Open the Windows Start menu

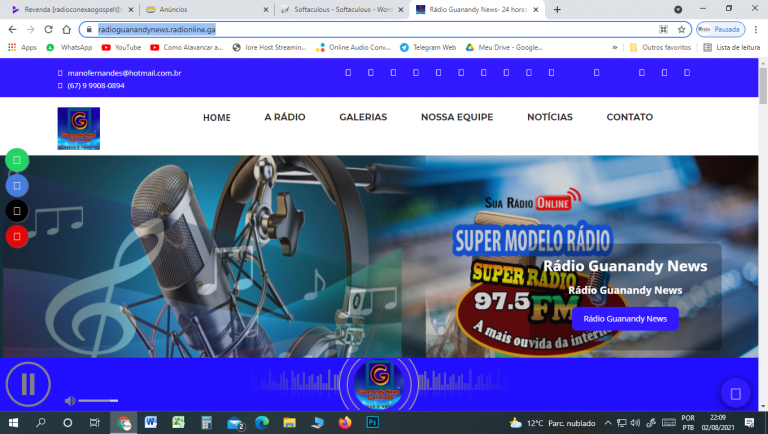(13, 423)
